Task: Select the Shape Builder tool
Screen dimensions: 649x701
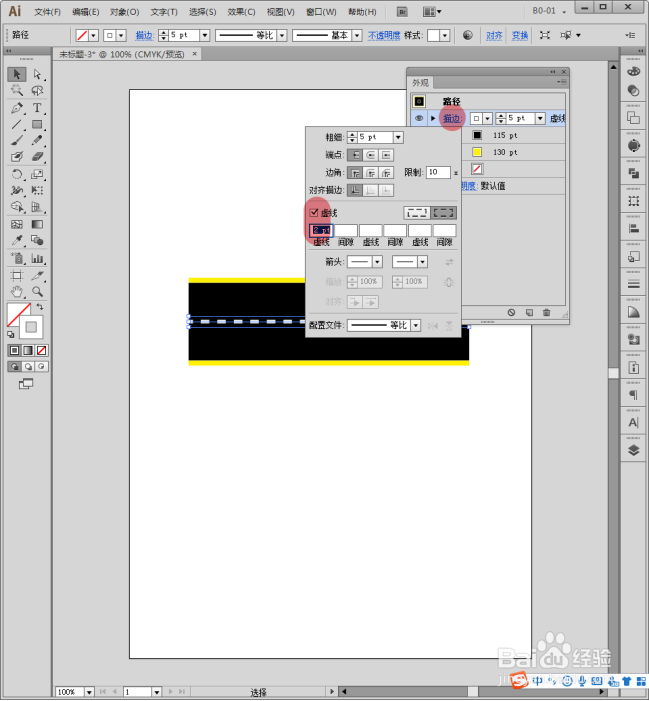Action: click(17, 207)
